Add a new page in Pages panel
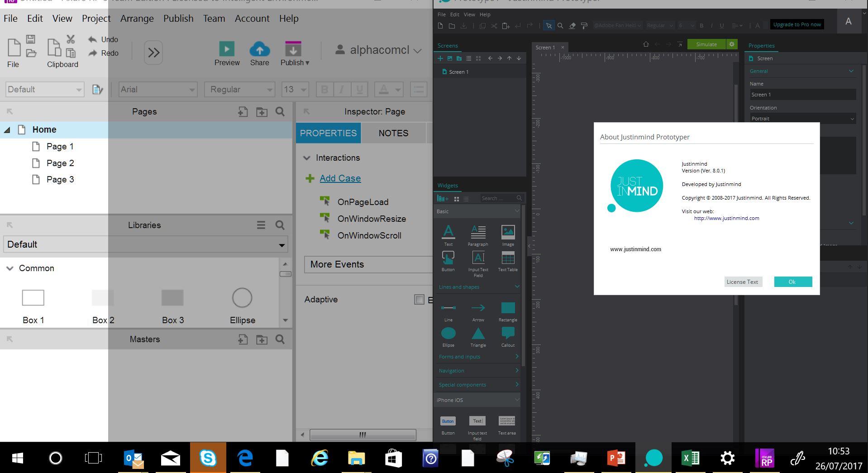This screenshot has width=868, height=473. (x=243, y=112)
